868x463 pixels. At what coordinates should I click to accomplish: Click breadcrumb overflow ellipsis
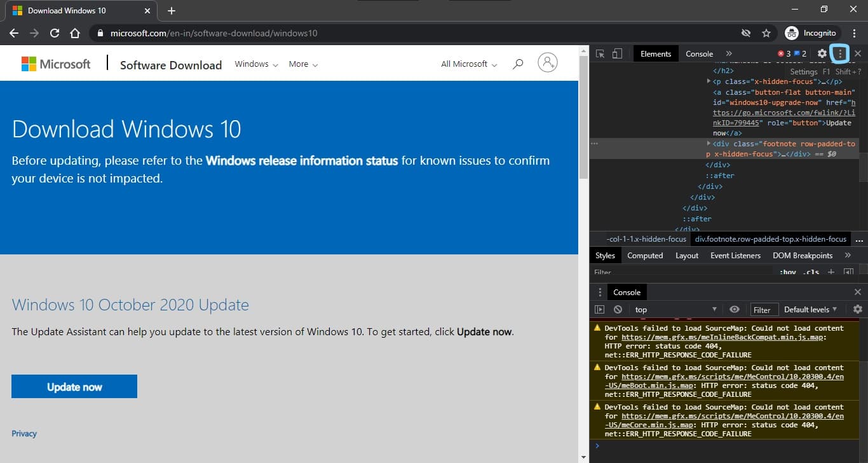(x=860, y=240)
